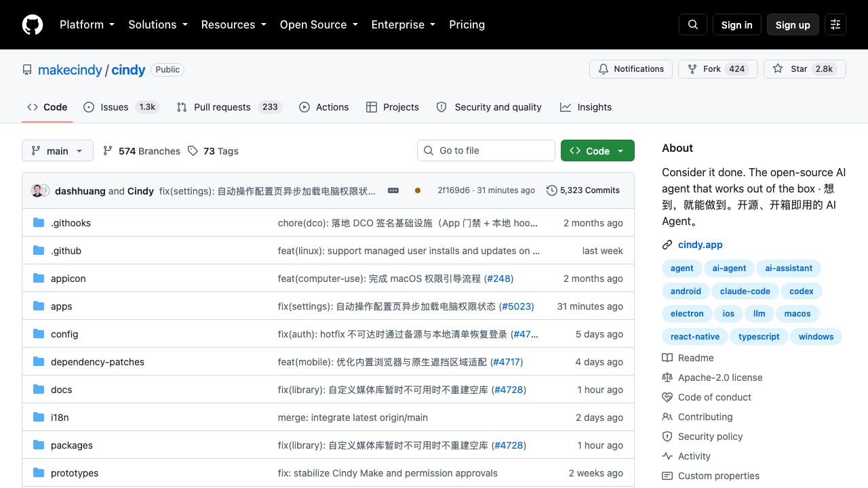This screenshot has width=868, height=488.
Task: Click the star icon on Star button
Action: coord(778,69)
